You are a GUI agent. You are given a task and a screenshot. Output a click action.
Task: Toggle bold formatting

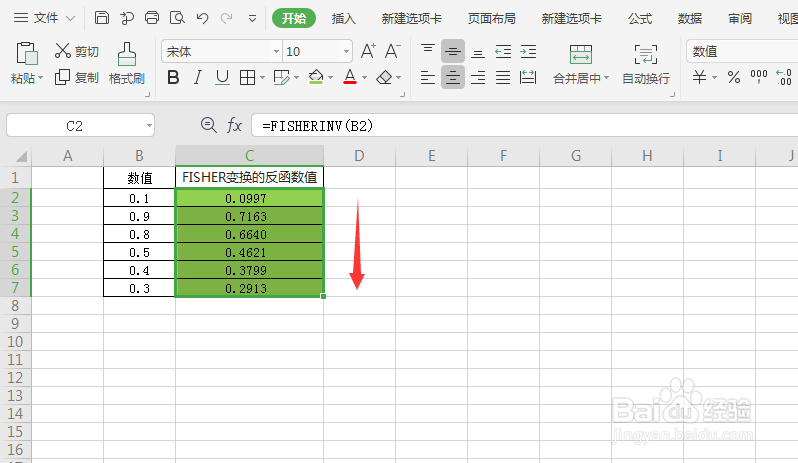173,78
